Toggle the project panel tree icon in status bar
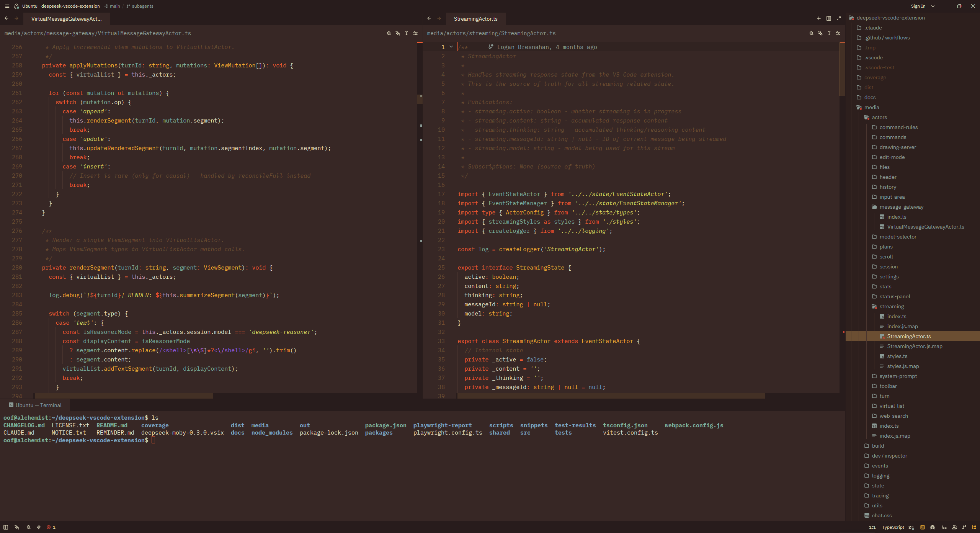 974,527
